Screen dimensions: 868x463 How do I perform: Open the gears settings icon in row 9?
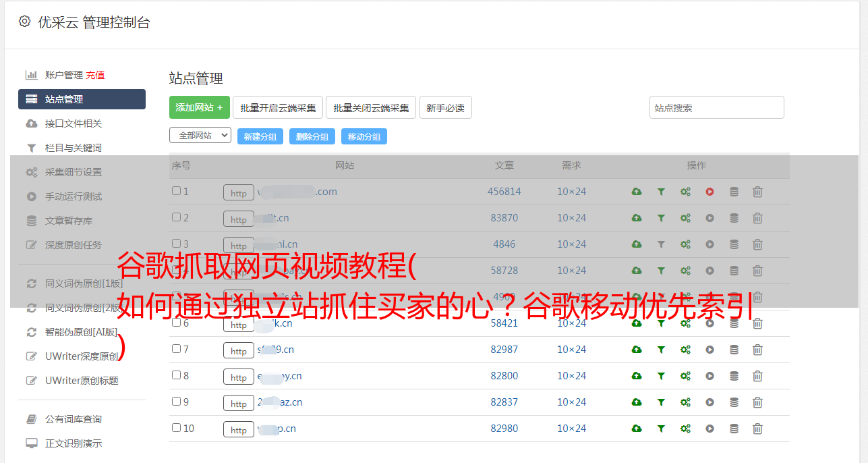tap(685, 402)
